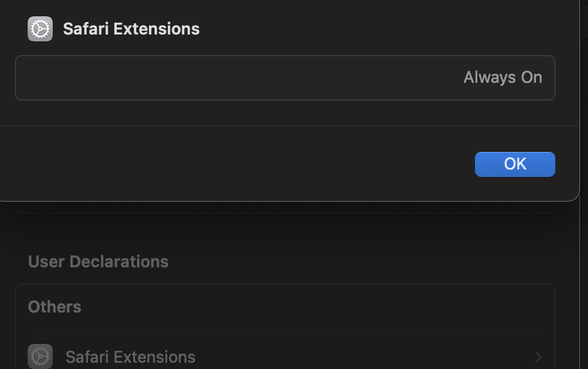
Task: Click the Safari Extensions icon in dialog header
Action: [x=40, y=29]
